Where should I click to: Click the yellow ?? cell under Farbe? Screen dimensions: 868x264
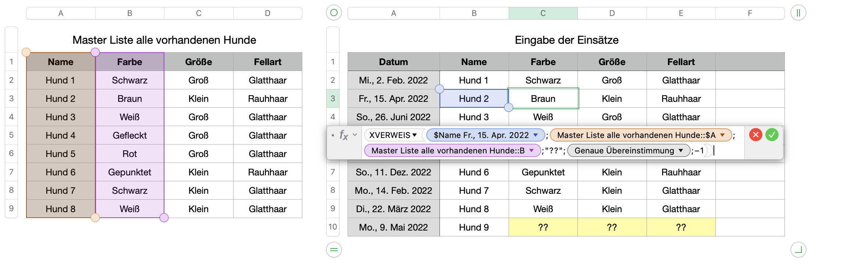543,227
